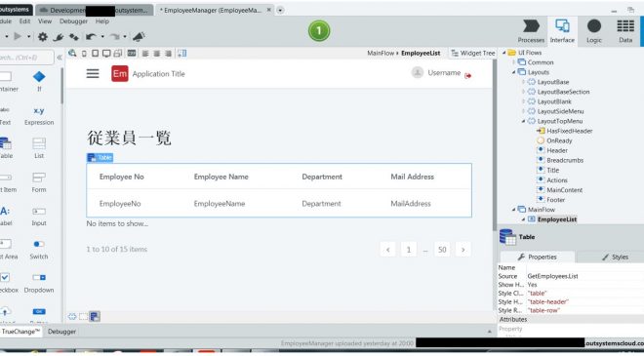This screenshot has width=644, height=356.
Task: Click the green 1-Click Publish button
Action: click(319, 31)
